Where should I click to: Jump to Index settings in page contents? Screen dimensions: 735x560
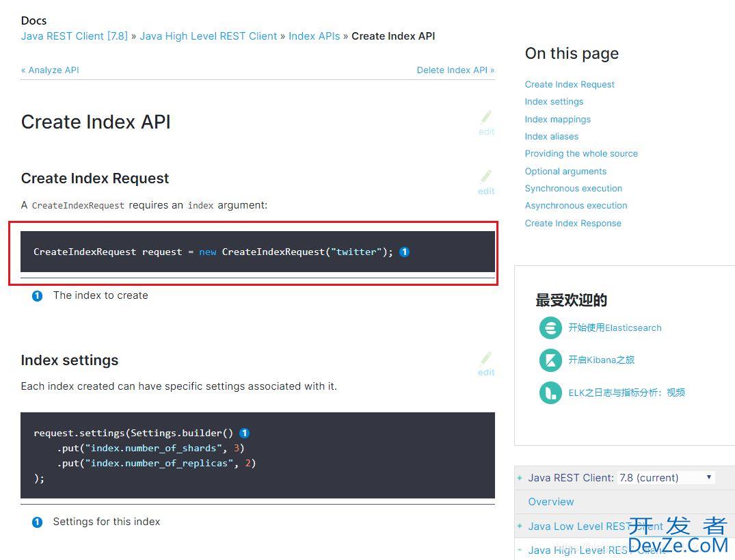pos(554,102)
